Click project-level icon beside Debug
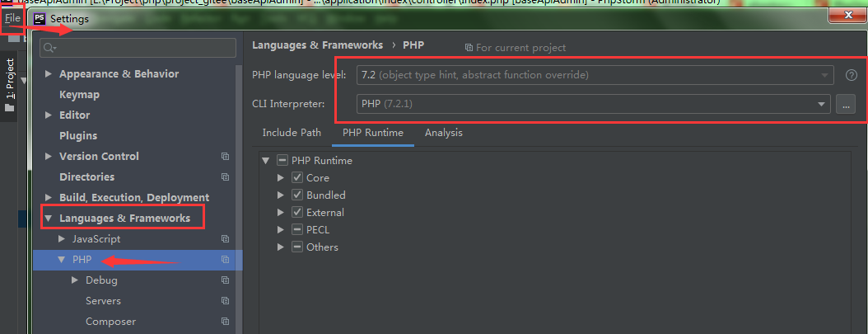The height and width of the screenshot is (334, 868). pyautogui.click(x=226, y=280)
